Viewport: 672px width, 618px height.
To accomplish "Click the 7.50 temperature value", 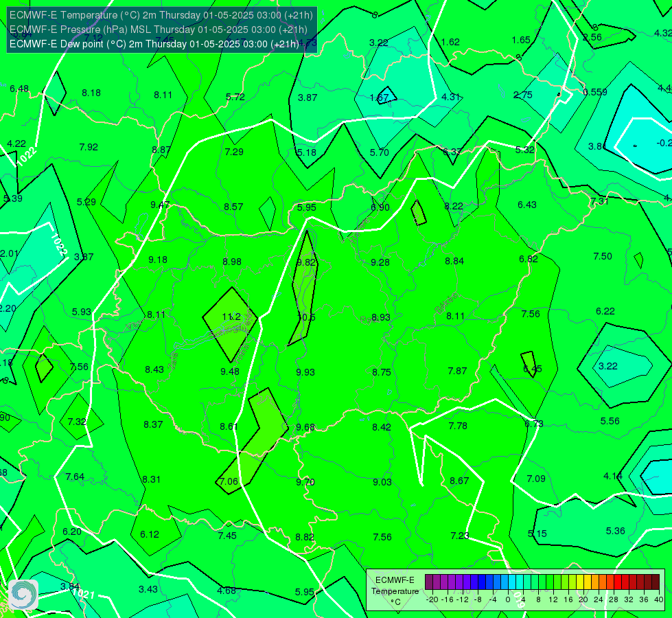I will coord(603,256).
